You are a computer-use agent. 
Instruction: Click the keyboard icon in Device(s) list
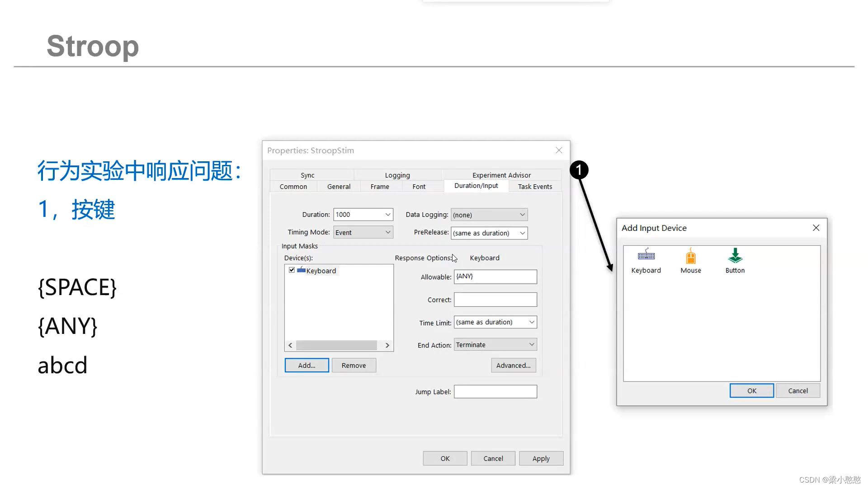click(301, 270)
